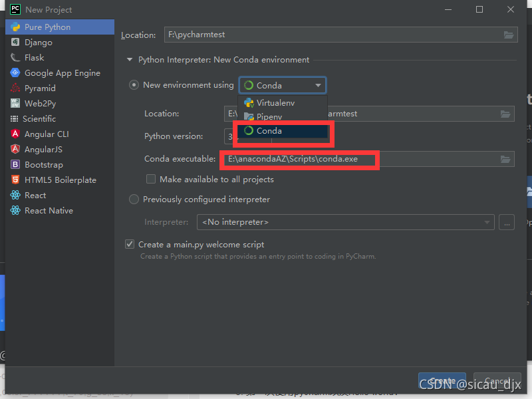Choose Pipenv from the dropdown list
532x399 pixels.
[282, 117]
